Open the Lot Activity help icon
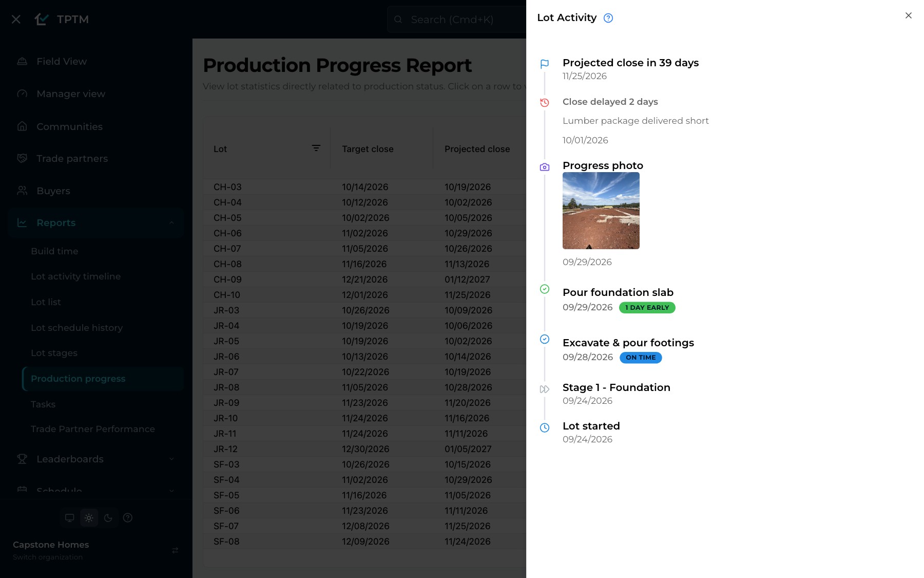Viewport: 924px width, 578px height. [608, 18]
